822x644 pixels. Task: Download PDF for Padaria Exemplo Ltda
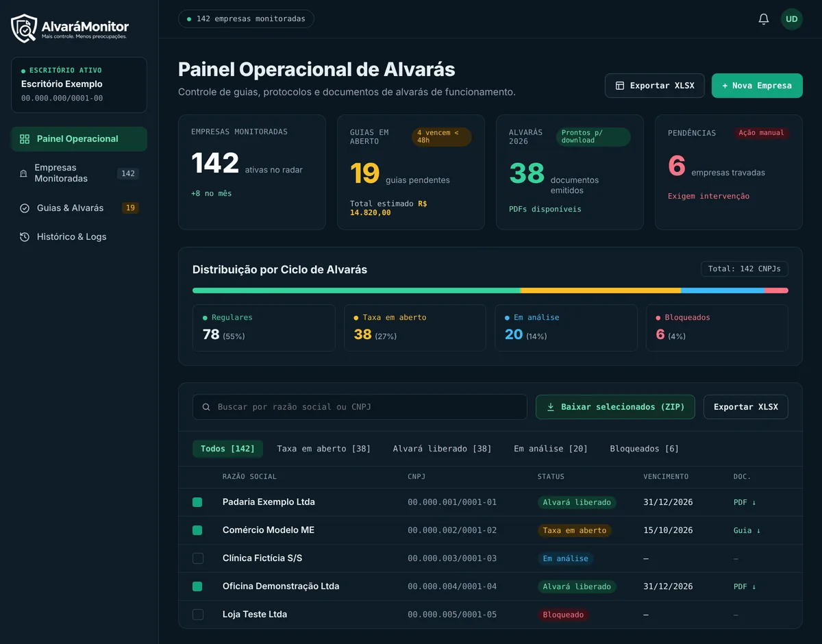(745, 502)
